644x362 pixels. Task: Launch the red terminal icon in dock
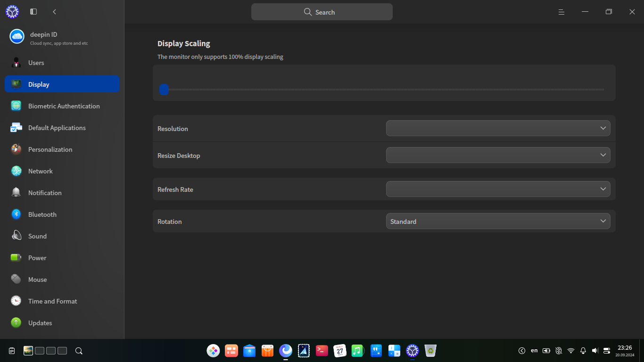322,350
